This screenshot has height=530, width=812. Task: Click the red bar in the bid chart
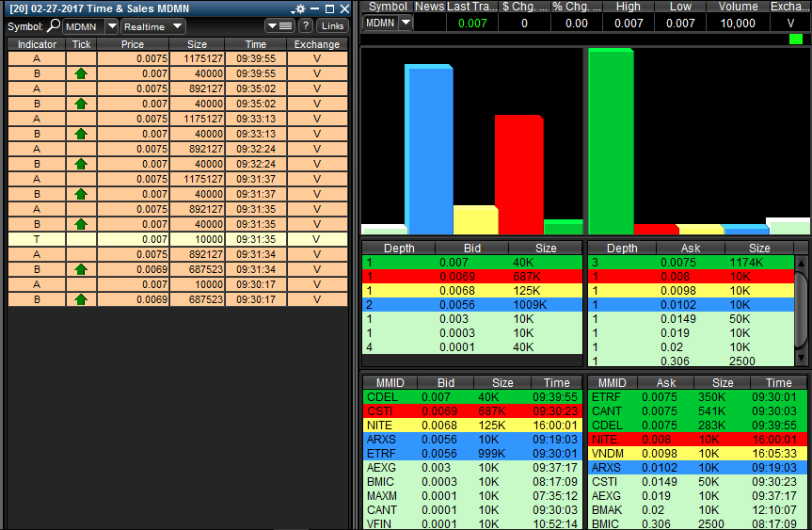click(518, 174)
